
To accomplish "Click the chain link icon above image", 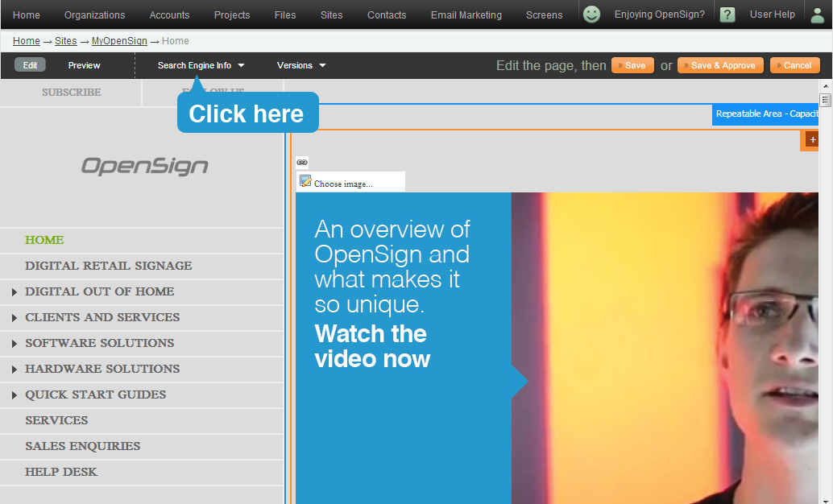I will pos(302,162).
